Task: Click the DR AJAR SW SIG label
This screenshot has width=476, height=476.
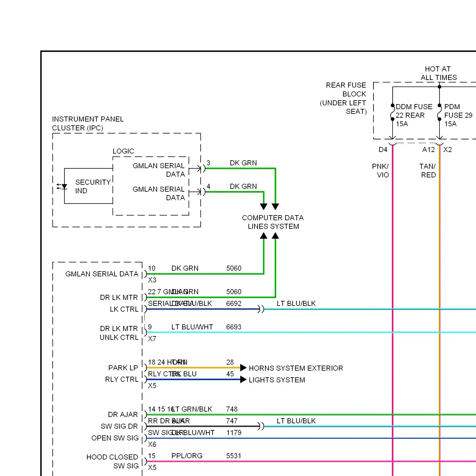Action: point(120,420)
